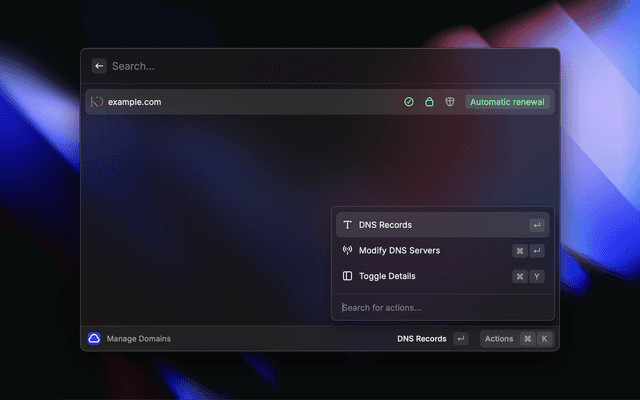The width and height of the screenshot is (640, 400).
Task: Focus the main Search field
Action: [300, 66]
